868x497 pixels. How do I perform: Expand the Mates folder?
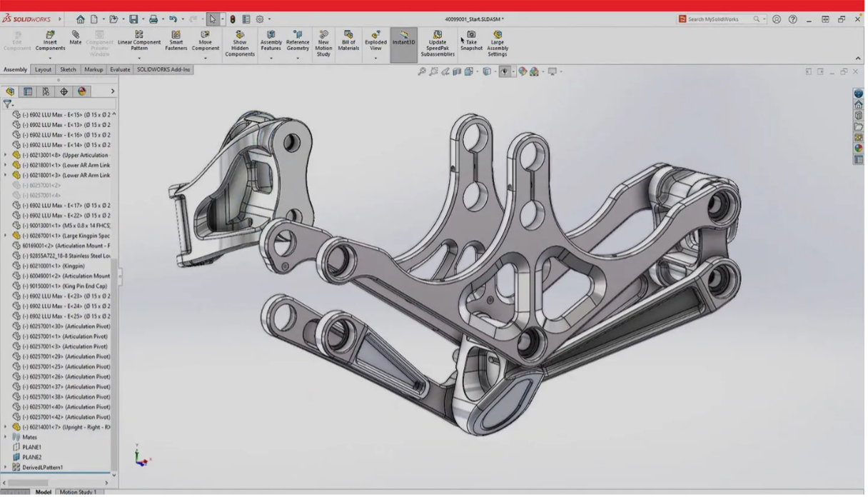coord(6,437)
